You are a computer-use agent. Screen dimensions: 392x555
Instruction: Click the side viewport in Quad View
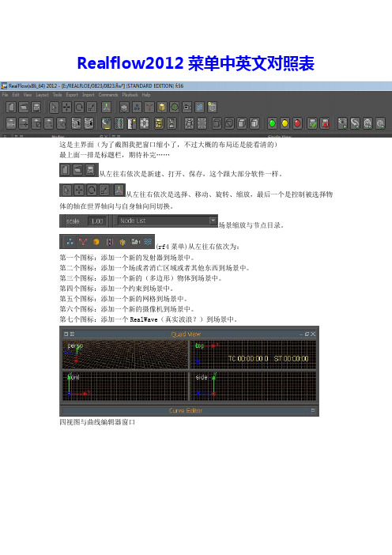click(254, 386)
